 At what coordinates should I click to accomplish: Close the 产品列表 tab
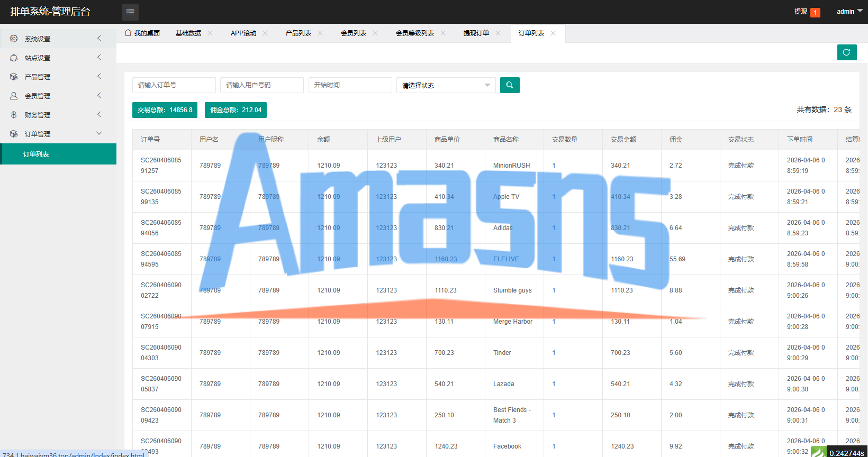pos(320,33)
